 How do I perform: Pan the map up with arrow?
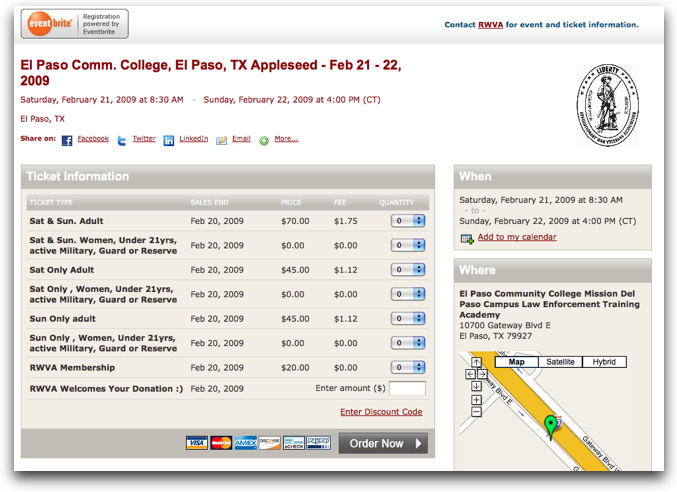click(x=476, y=362)
